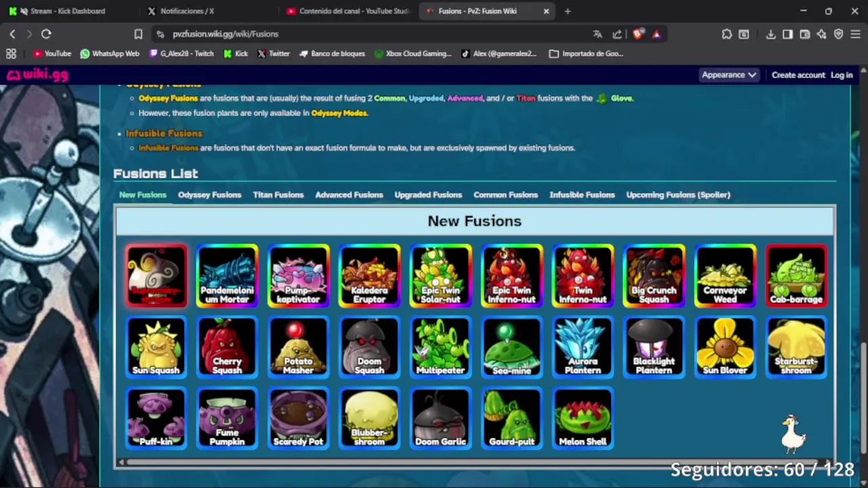Switch to Stream - Kick Dashboard tab
This screenshot has width=868, height=488.
(68, 11)
